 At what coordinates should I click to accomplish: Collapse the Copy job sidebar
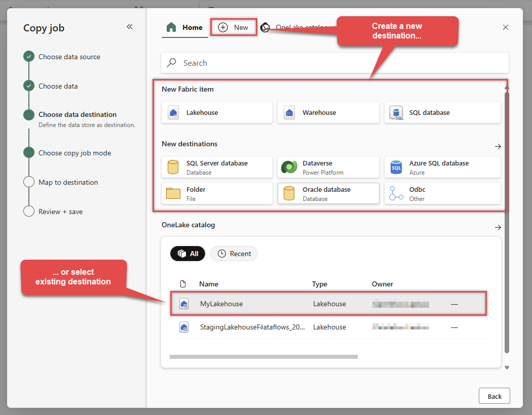pos(129,26)
